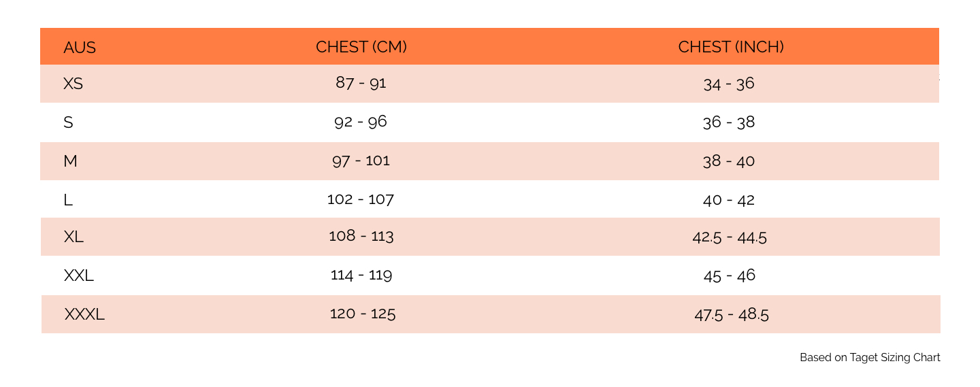Select the XS size row label
The height and width of the screenshot is (387, 980).
(73, 84)
